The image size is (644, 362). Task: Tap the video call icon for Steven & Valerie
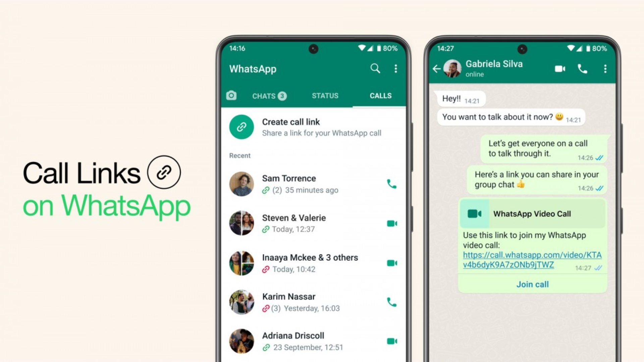click(392, 223)
